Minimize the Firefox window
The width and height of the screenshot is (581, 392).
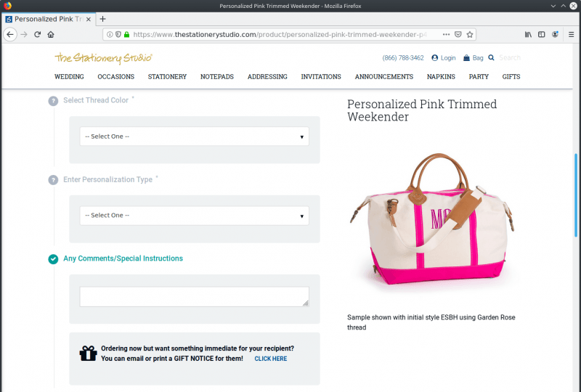[553, 6]
